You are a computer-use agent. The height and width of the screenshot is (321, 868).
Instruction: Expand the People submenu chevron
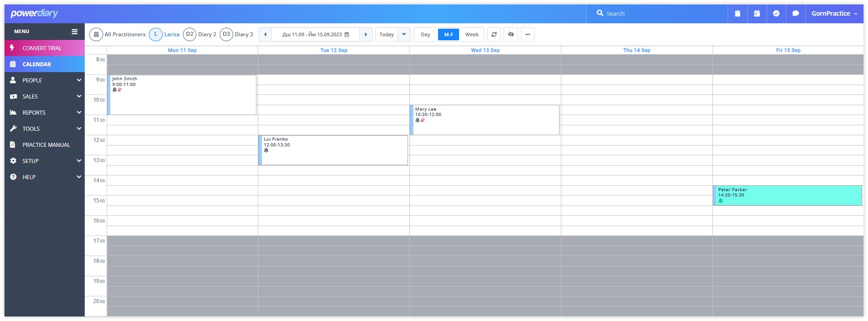pyautogui.click(x=79, y=80)
